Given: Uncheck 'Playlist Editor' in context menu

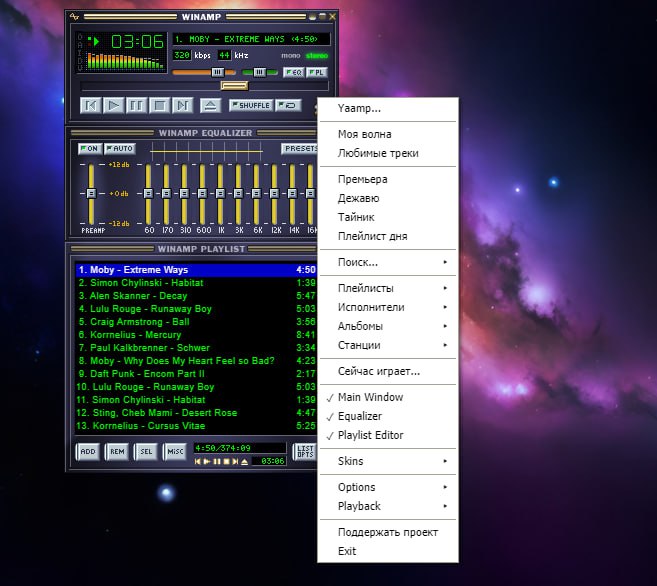Looking at the screenshot, I should tap(388, 435).
